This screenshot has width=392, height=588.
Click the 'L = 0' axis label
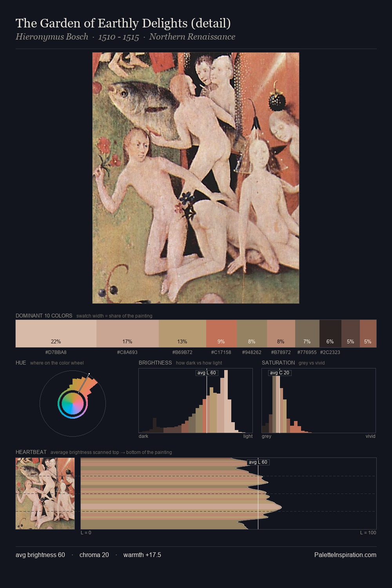[86, 533]
